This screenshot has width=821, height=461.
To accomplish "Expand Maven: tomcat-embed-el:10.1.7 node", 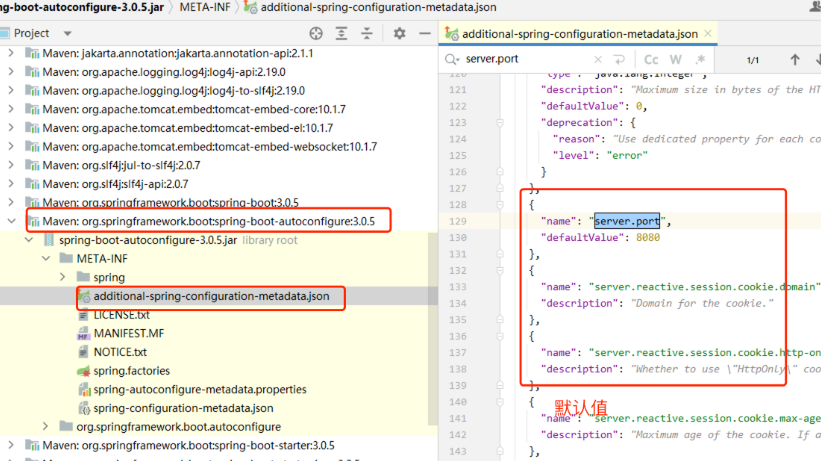I will click(x=11, y=128).
